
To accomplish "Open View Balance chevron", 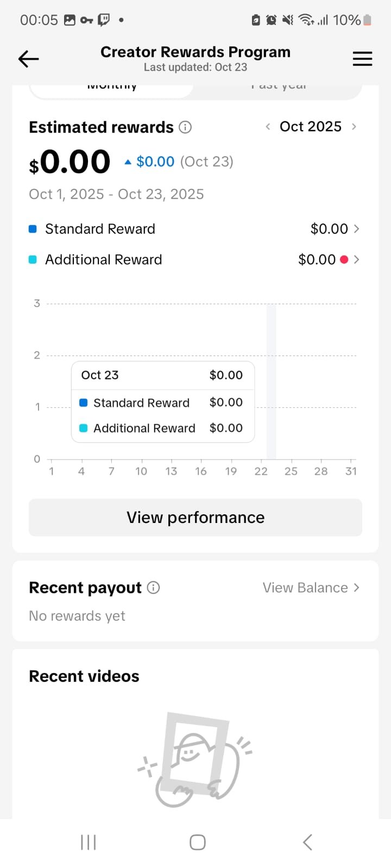I will [x=357, y=588].
